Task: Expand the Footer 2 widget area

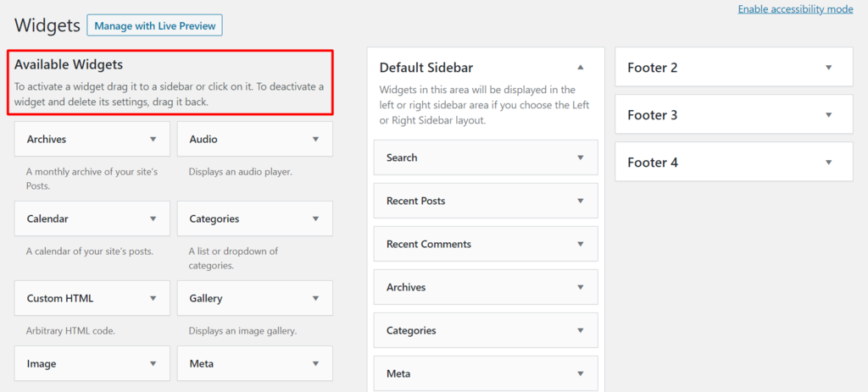Action: point(827,68)
